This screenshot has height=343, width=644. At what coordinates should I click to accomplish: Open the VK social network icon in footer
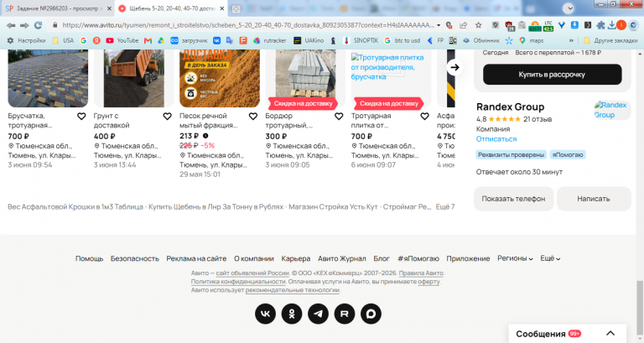(265, 314)
